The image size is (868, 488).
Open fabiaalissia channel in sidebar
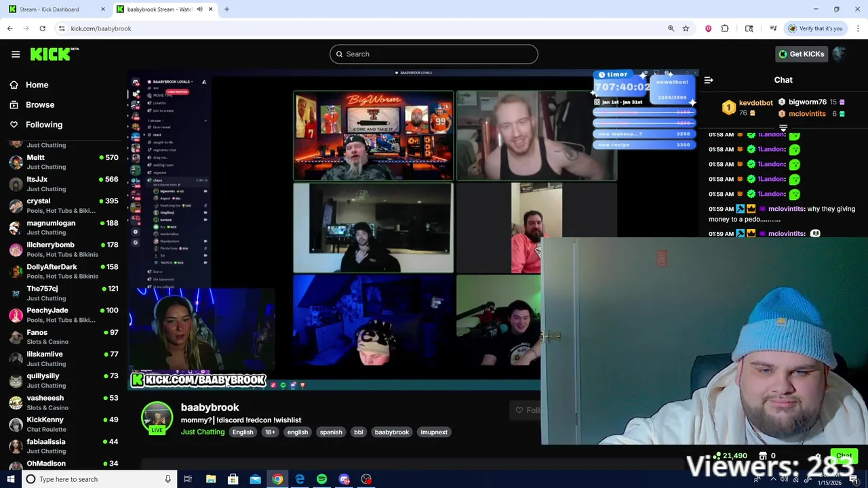[64, 446]
